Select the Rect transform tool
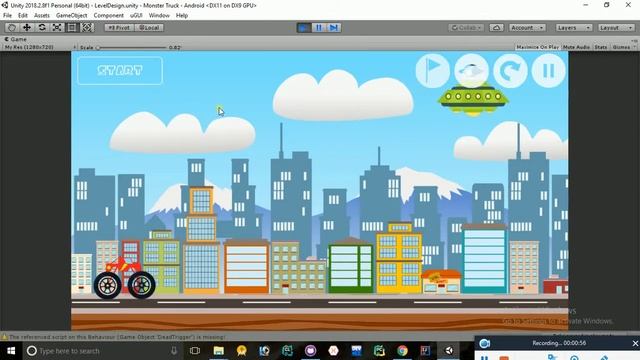 click(72, 27)
